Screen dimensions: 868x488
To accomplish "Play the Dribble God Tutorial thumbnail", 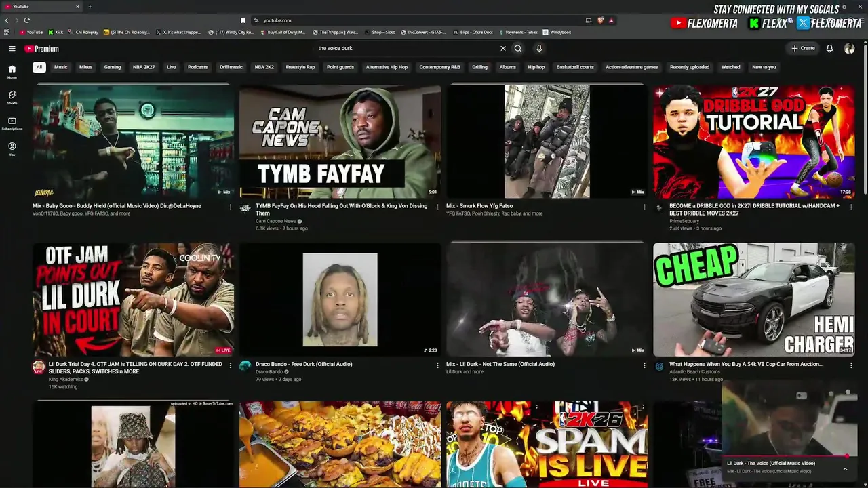I will 754,142.
